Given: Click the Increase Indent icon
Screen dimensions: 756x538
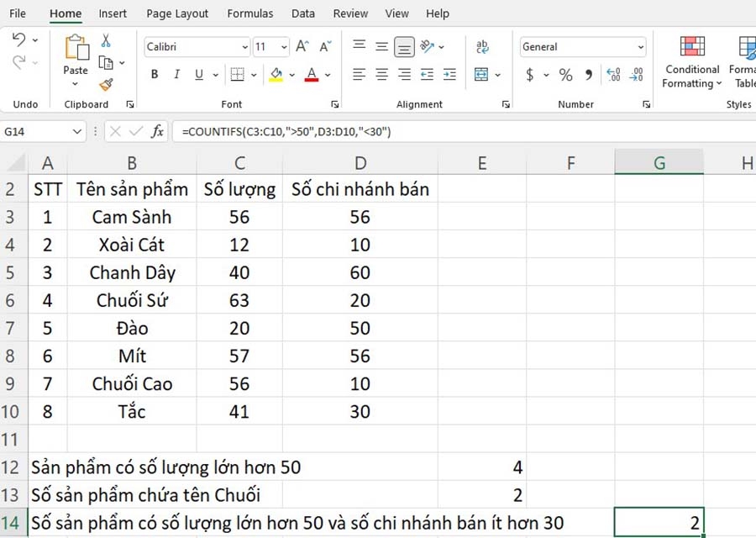Looking at the screenshot, I should tap(449, 74).
